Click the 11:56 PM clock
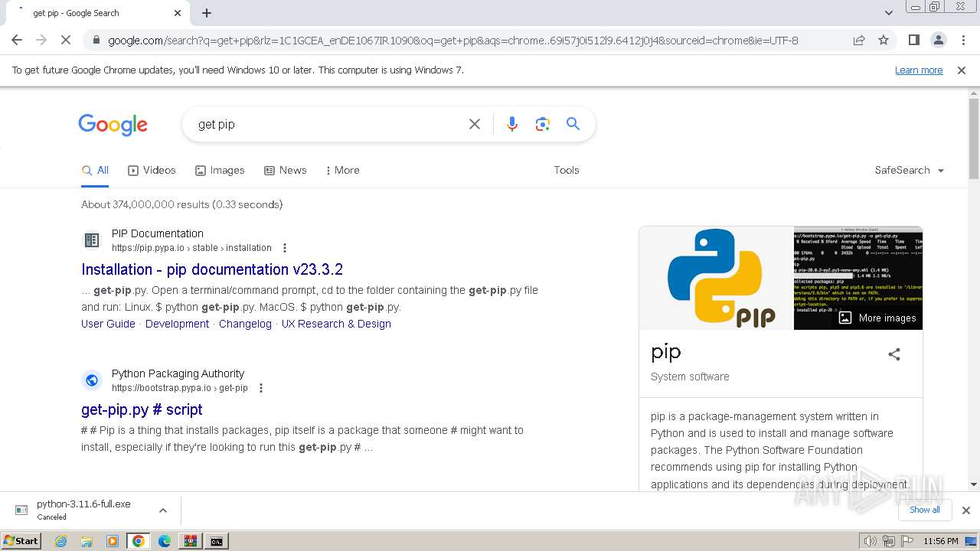 click(940, 541)
